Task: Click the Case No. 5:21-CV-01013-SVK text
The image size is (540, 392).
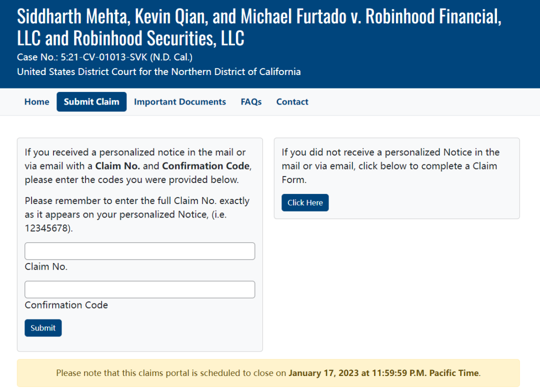Action: [x=105, y=57]
